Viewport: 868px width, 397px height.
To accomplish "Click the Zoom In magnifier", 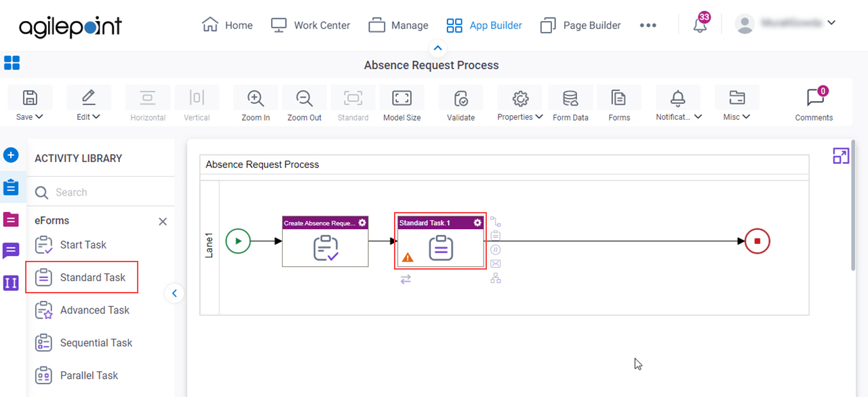I will point(256,98).
